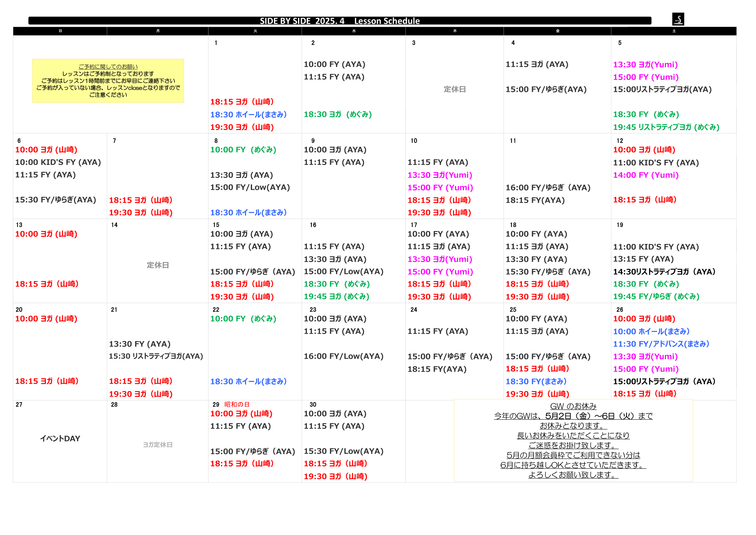
Task: Select 'イベントDAY' on April 27
Action: (60, 439)
